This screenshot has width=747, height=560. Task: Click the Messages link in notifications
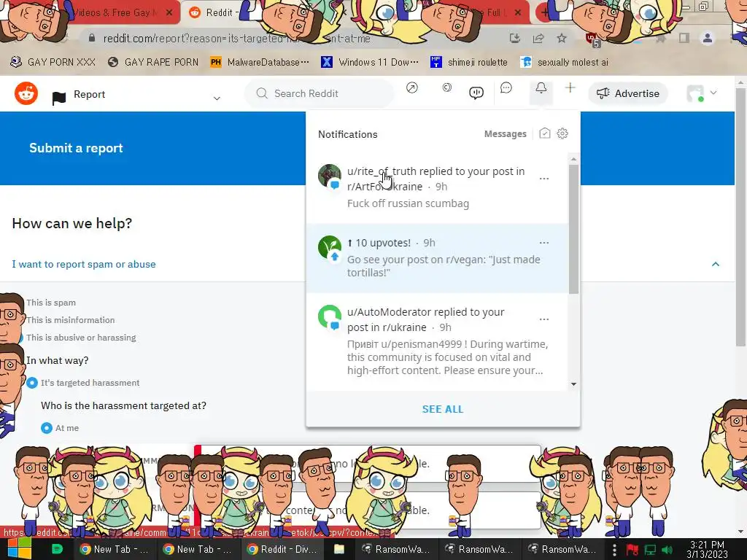[505, 134]
